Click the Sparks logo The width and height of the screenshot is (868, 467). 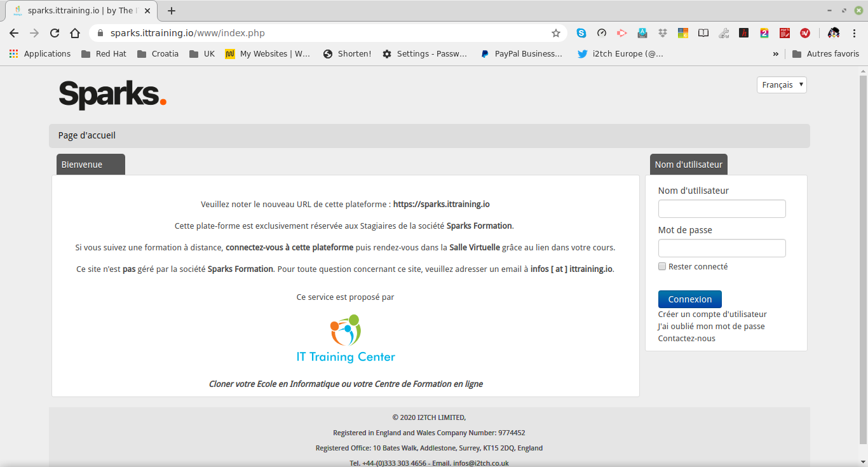pos(112,95)
